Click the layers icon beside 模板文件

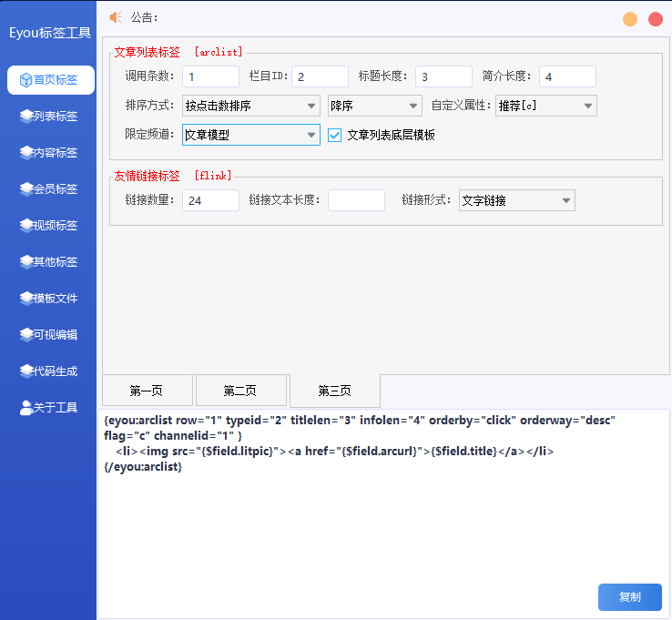[26, 298]
